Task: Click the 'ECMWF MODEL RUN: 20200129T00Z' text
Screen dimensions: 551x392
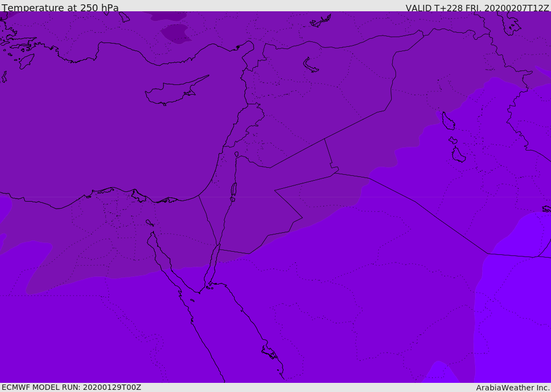Action: pos(72,387)
